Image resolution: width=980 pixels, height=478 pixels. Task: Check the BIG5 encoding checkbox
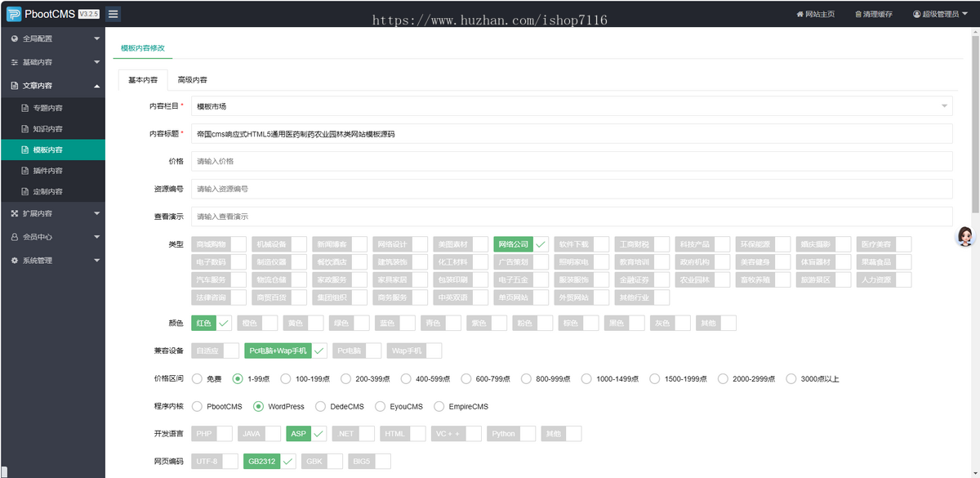369,461
